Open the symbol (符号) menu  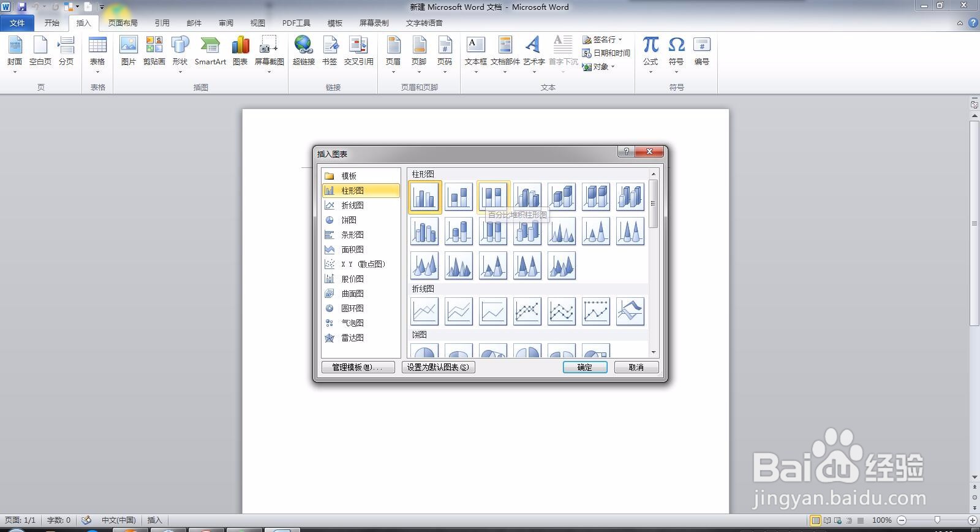tap(676, 54)
